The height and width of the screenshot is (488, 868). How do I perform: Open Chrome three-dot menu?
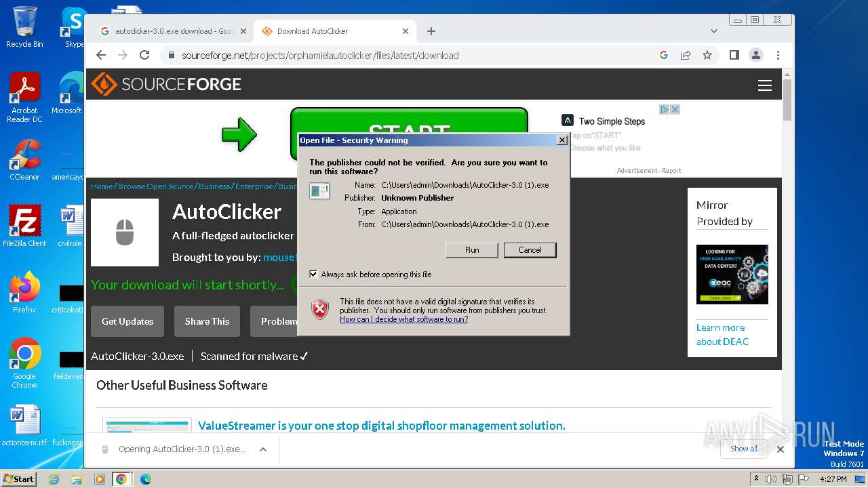(x=778, y=56)
